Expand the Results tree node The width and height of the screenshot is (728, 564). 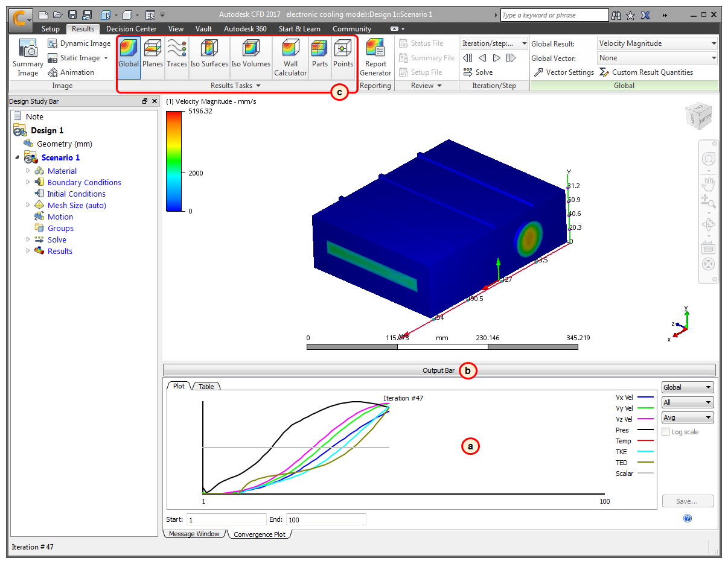click(28, 251)
